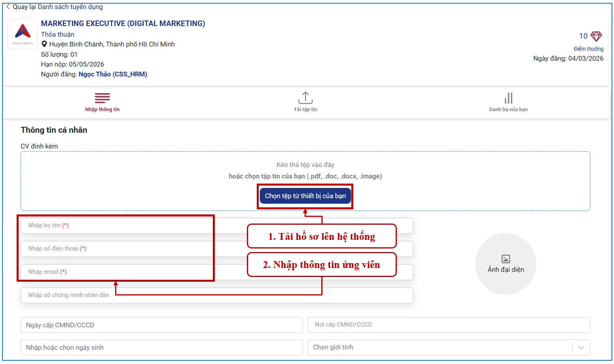Image resolution: width=614 pixels, height=364 pixels.
Task: Click the back chevron arrow icon
Action: [x=8, y=7]
